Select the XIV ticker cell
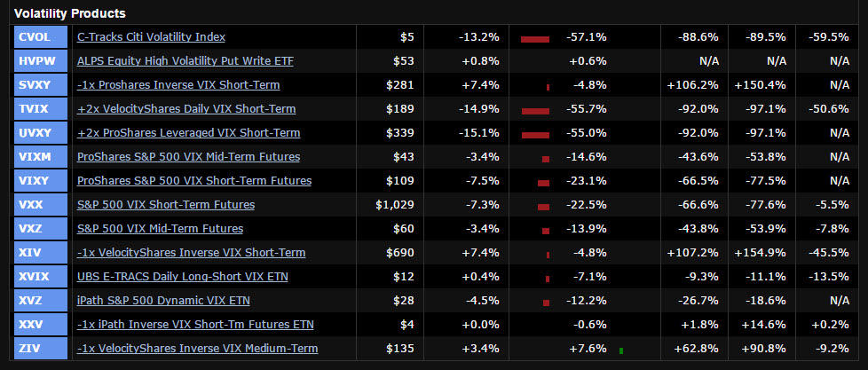The width and height of the screenshot is (868, 370). [x=41, y=253]
